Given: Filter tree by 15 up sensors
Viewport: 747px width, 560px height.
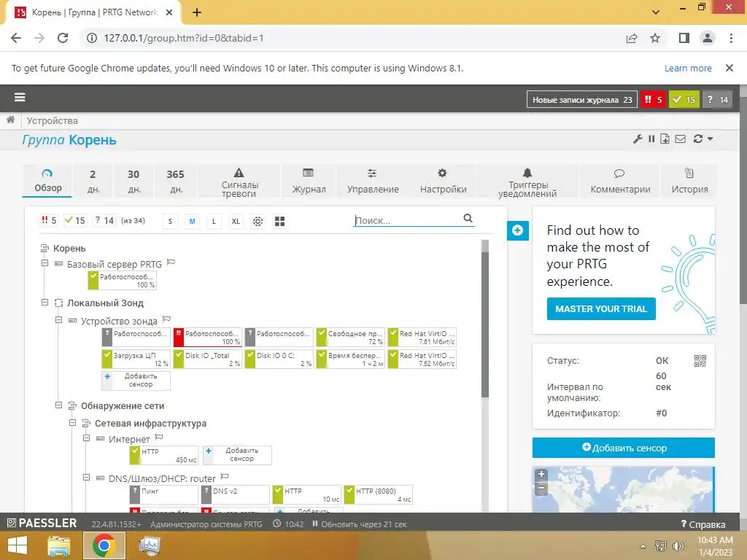Looking at the screenshot, I should click(75, 220).
